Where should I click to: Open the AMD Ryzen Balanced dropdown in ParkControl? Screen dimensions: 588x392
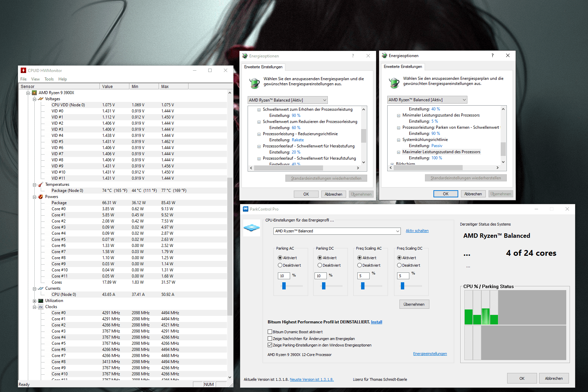pos(337,231)
